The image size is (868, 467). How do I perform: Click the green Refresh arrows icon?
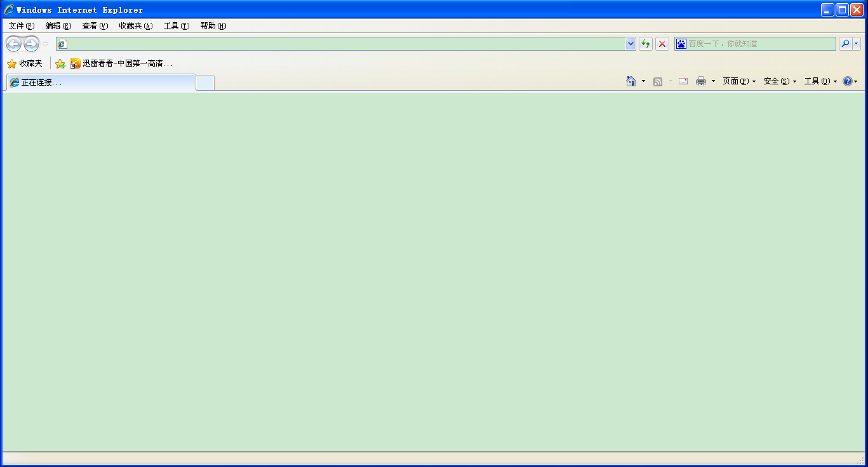tap(646, 44)
